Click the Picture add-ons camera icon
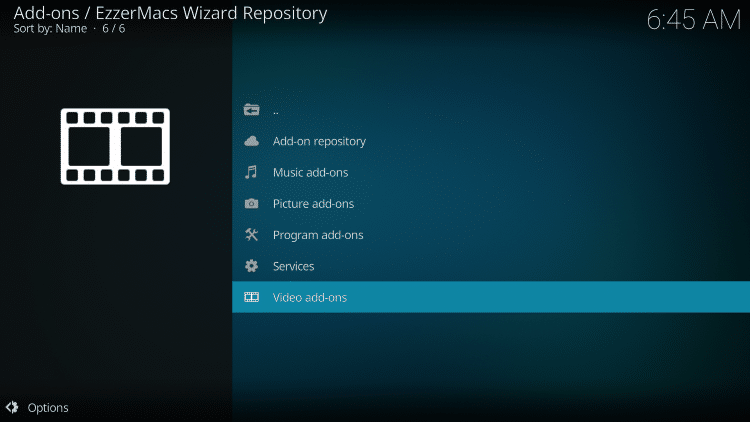The width and height of the screenshot is (750, 422). click(x=251, y=204)
